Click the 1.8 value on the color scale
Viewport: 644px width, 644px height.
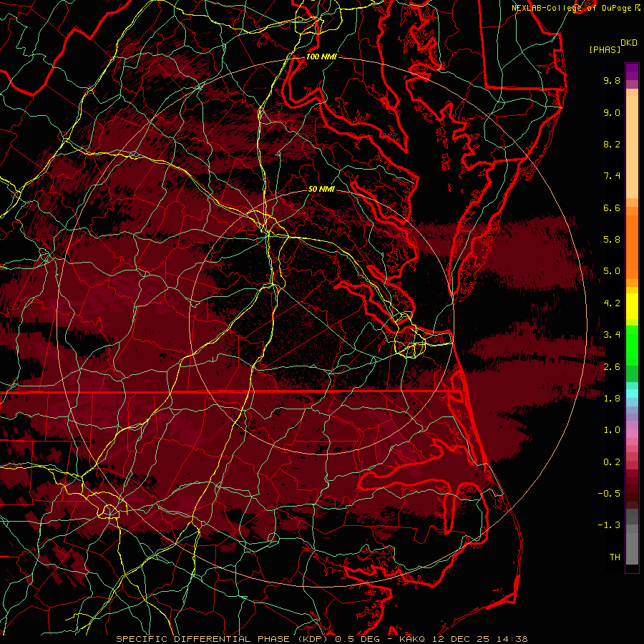coord(612,399)
